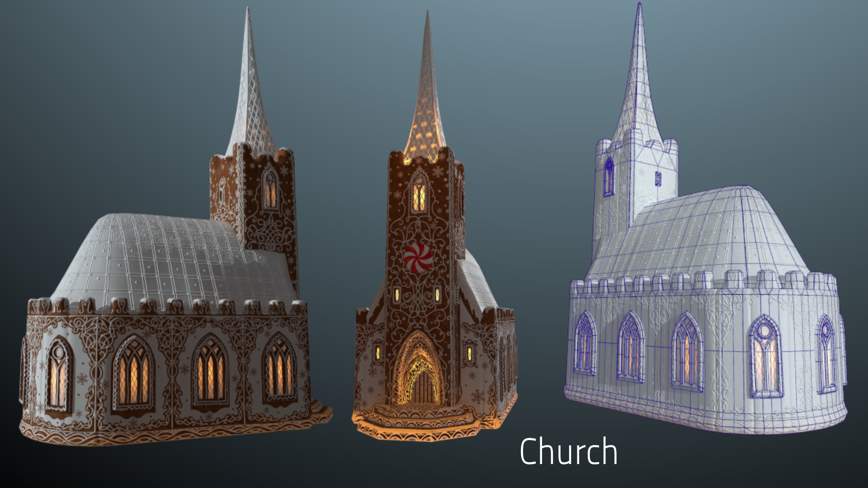Click the red peppermint candy on the tower

[418, 258]
